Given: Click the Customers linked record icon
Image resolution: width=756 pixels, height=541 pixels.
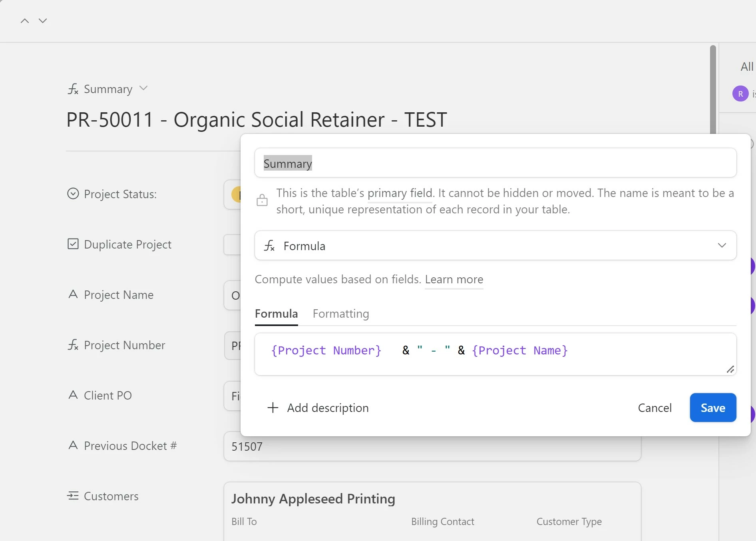Looking at the screenshot, I should (x=73, y=496).
